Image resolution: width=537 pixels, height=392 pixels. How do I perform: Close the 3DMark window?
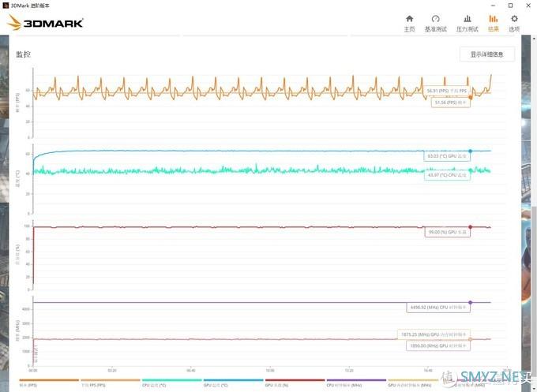[528, 6]
